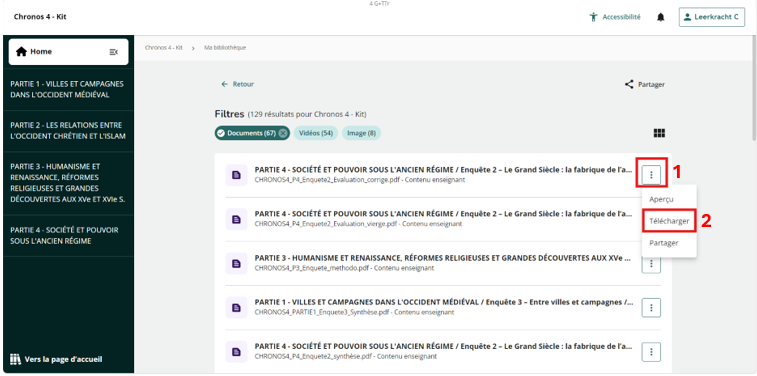Click document icon of Evaluation_vierge.pdf row
This screenshot has width=757, height=376.
pos(236,220)
